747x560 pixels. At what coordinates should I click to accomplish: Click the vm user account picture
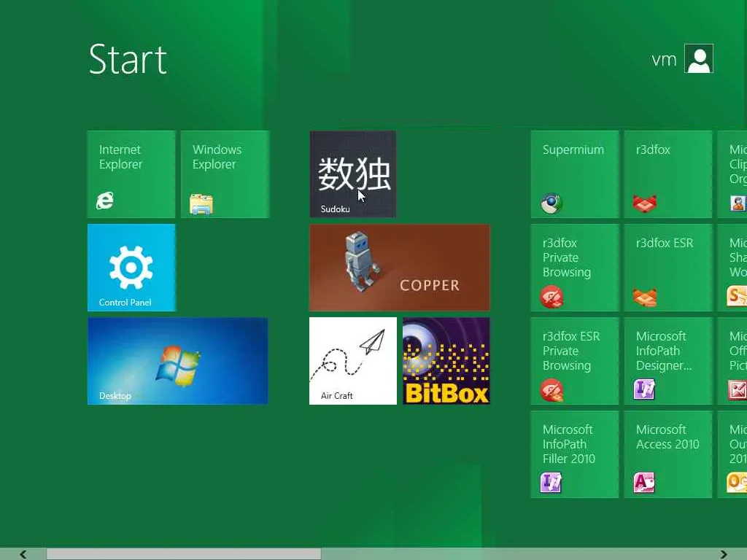(x=699, y=58)
